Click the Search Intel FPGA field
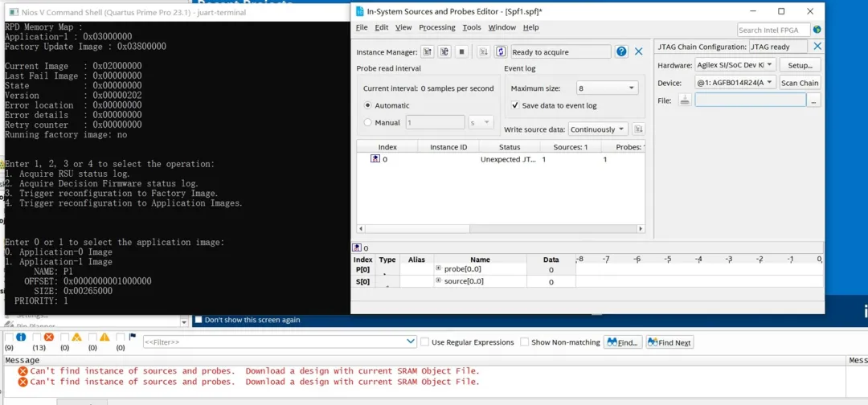Image resolution: width=868 pixels, height=405 pixels. [x=773, y=30]
